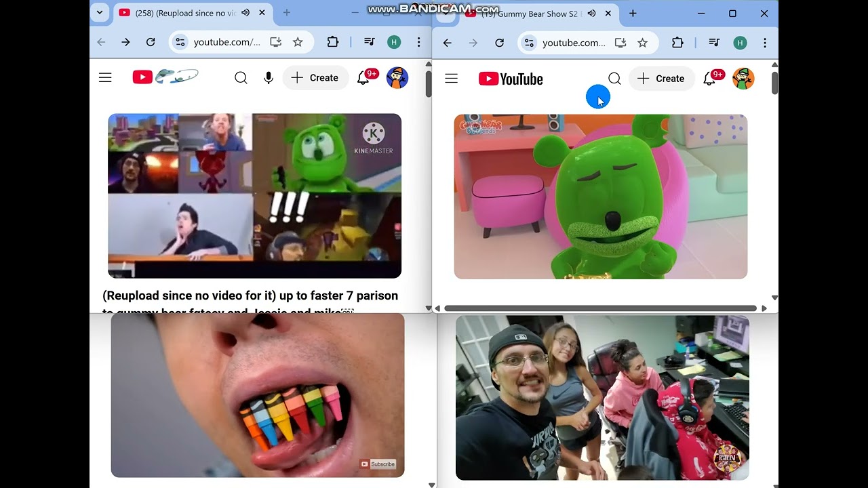Bookmark the right window's page with star

pyautogui.click(x=643, y=43)
